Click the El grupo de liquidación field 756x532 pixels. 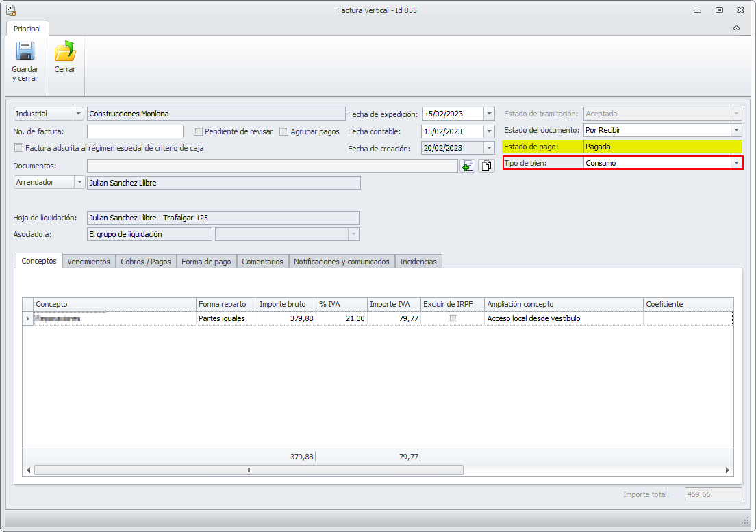(x=149, y=234)
